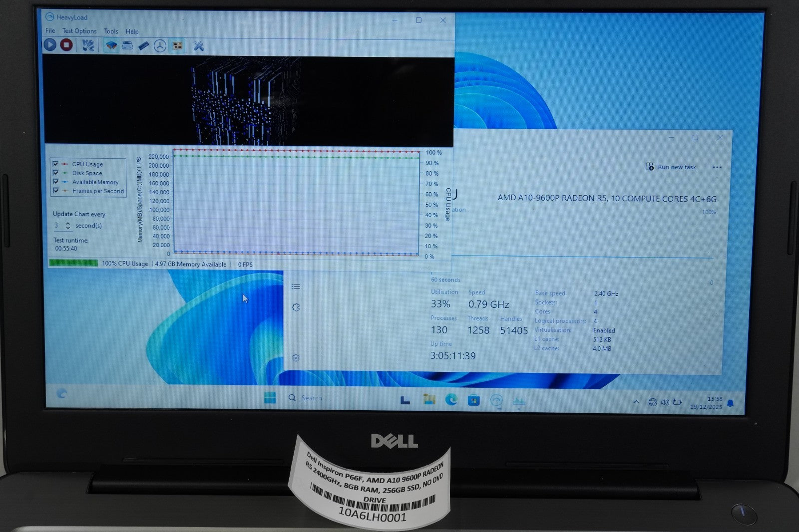Toggle the Write Temp File disk test icon
This screenshot has width=799, height=532.
pos(126,46)
